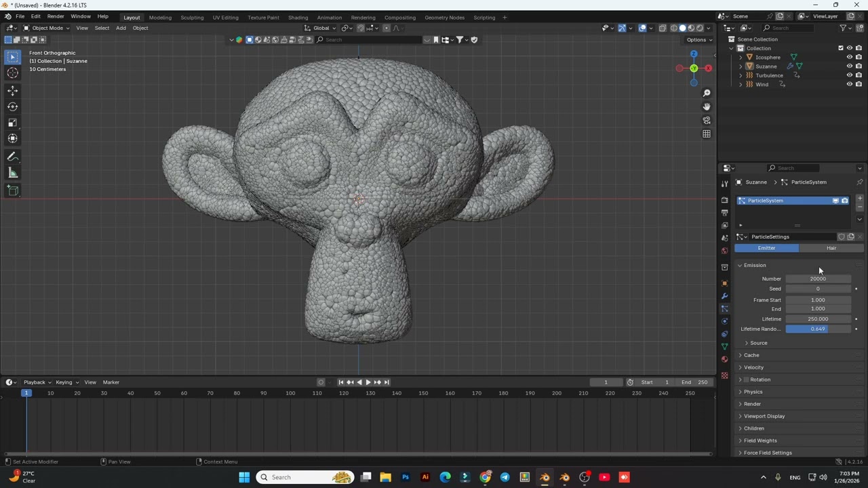Switch to the Sculpting workspace tab
The width and height of the screenshot is (868, 488).
click(x=192, y=17)
